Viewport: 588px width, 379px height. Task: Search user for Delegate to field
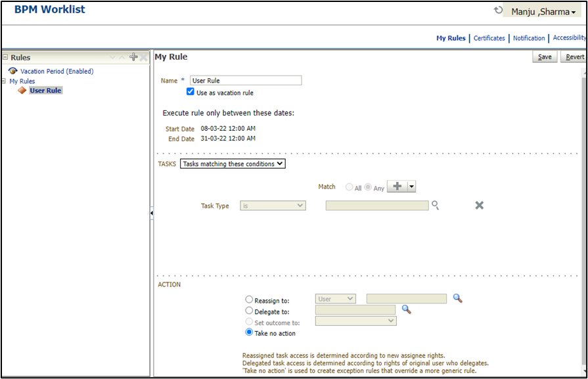pyautogui.click(x=407, y=309)
